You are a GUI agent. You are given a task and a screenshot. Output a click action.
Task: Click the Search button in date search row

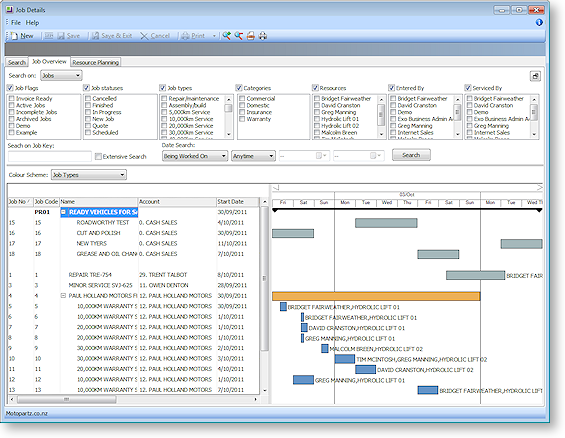pos(411,155)
